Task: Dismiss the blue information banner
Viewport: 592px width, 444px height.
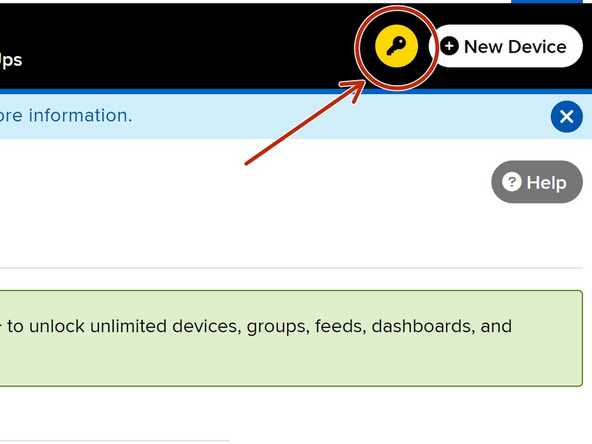Action: (566, 117)
